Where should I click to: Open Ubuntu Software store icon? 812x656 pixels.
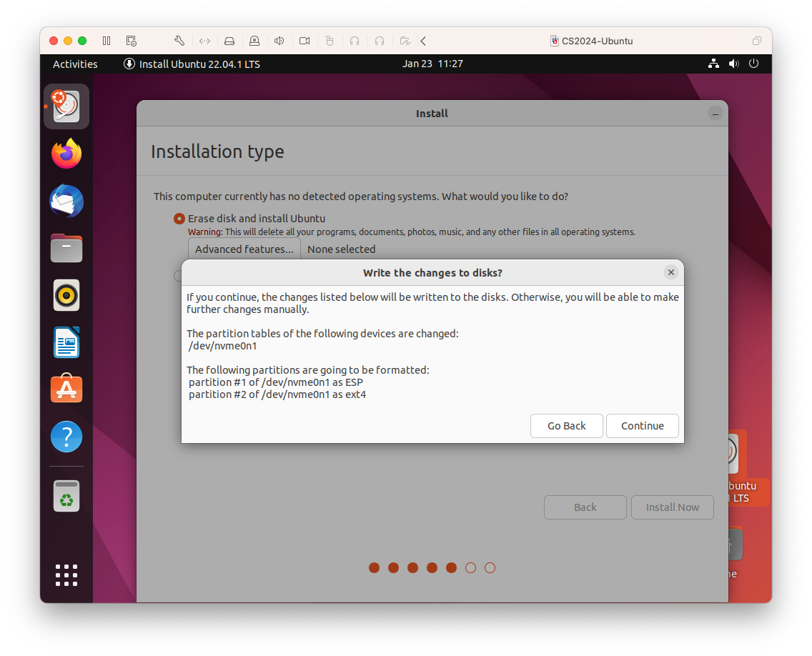pyautogui.click(x=66, y=389)
